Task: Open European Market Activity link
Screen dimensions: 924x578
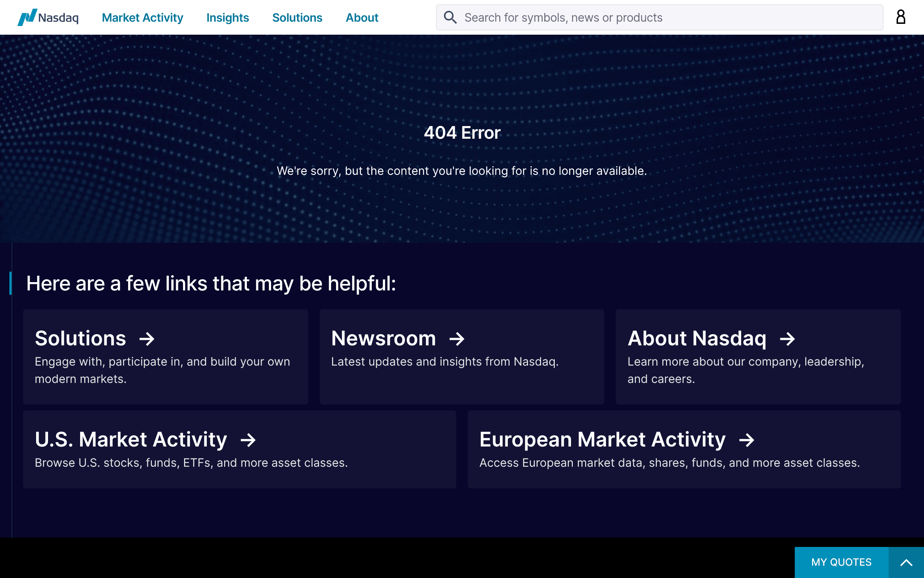Action: click(602, 439)
